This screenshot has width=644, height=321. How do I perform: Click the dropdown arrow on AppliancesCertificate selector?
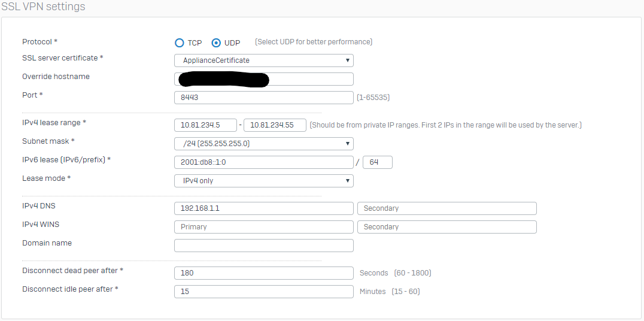click(347, 60)
